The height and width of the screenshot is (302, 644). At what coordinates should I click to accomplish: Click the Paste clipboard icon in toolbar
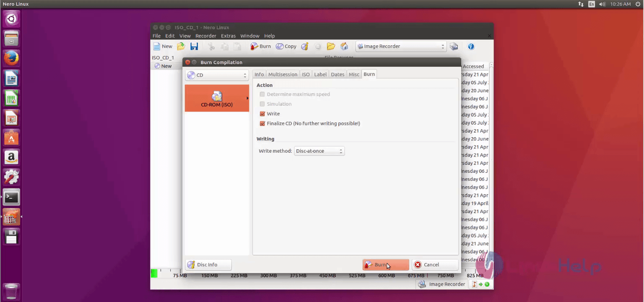pos(237,47)
